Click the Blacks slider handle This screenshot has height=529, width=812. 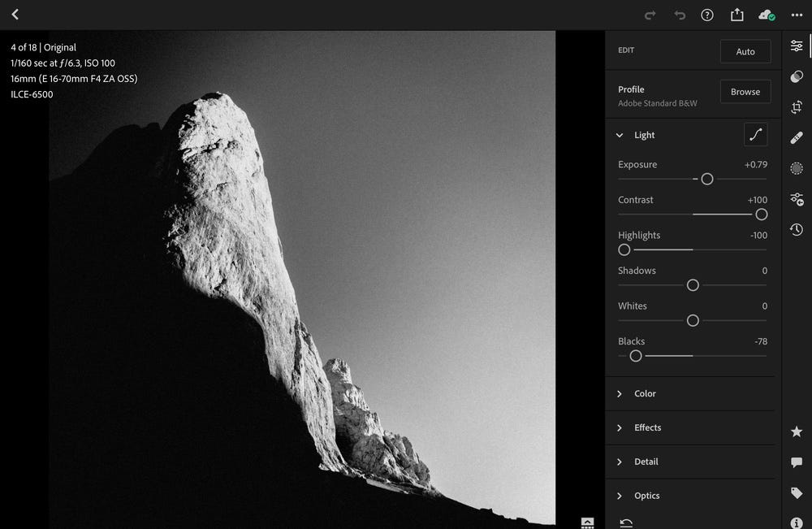[636, 356]
